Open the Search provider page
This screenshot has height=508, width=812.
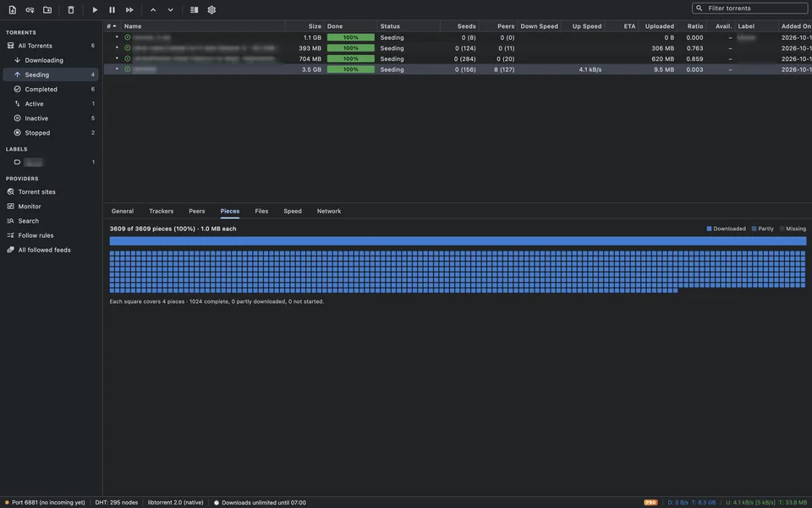pyautogui.click(x=50, y=221)
